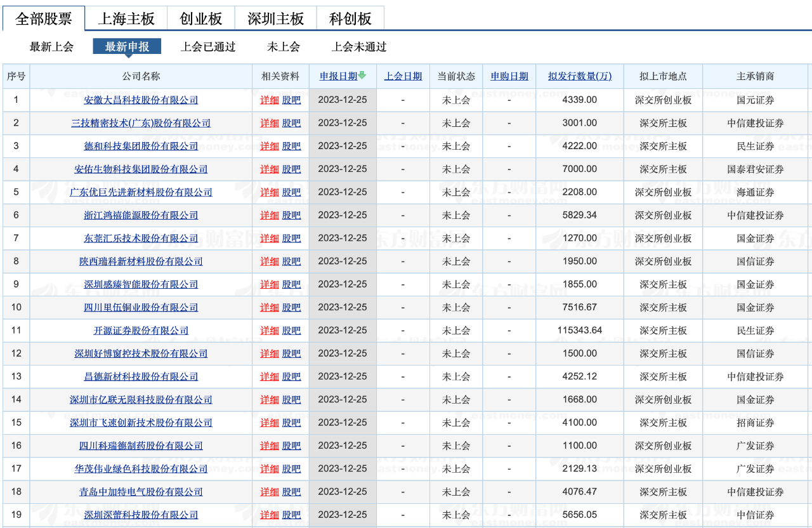Open 深圳好博窗控技术股份有限公司 link
This screenshot has width=812, height=528.
(x=141, y=353)
